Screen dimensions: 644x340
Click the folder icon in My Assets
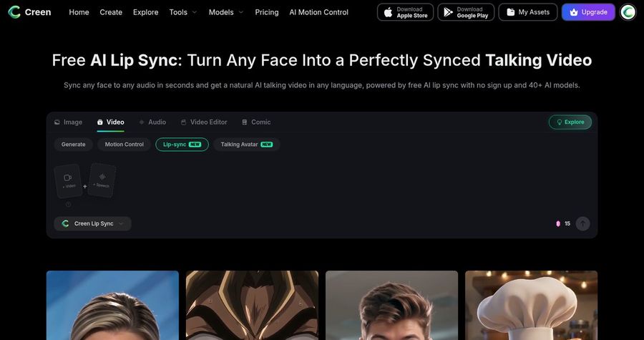tap(510, 12)
